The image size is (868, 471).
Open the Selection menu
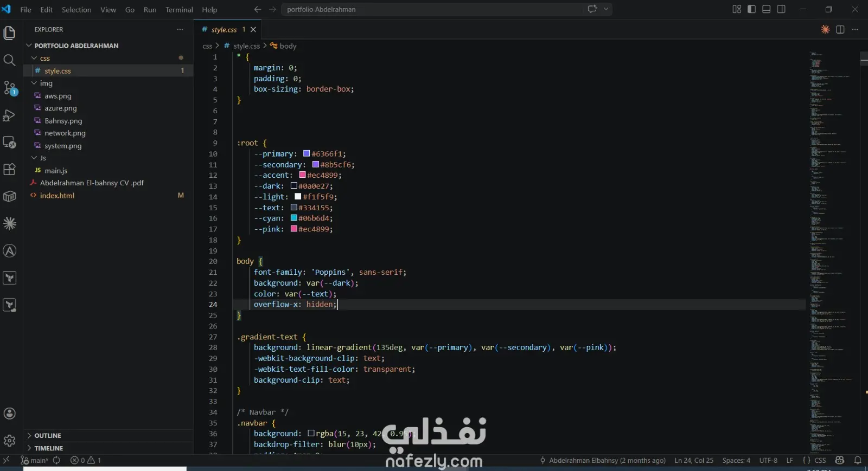[76, 10]
